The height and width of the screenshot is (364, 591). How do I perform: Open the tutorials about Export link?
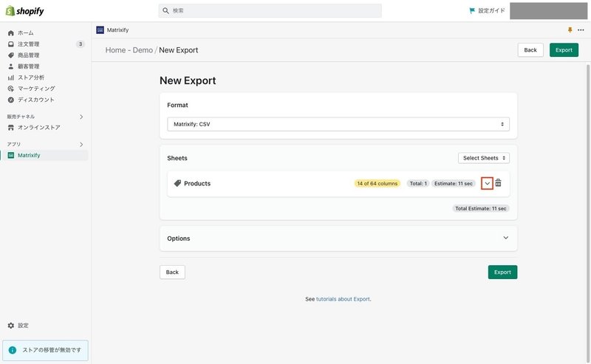(x=343, y=299)
